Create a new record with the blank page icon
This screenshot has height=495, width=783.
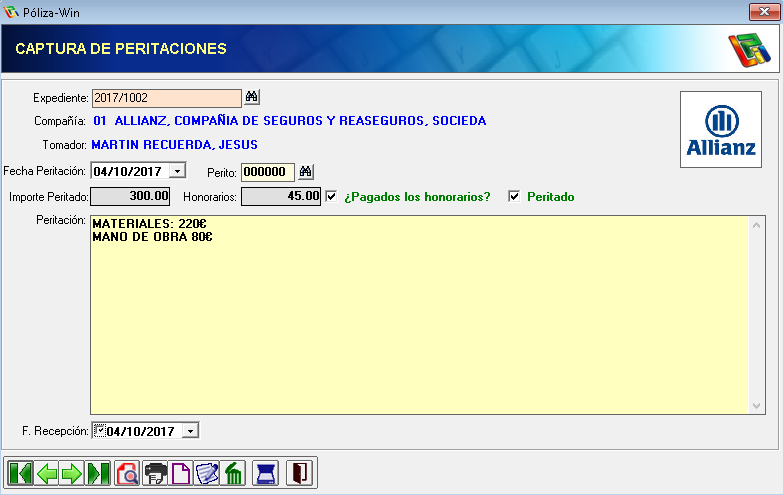(x=181, y=473)
